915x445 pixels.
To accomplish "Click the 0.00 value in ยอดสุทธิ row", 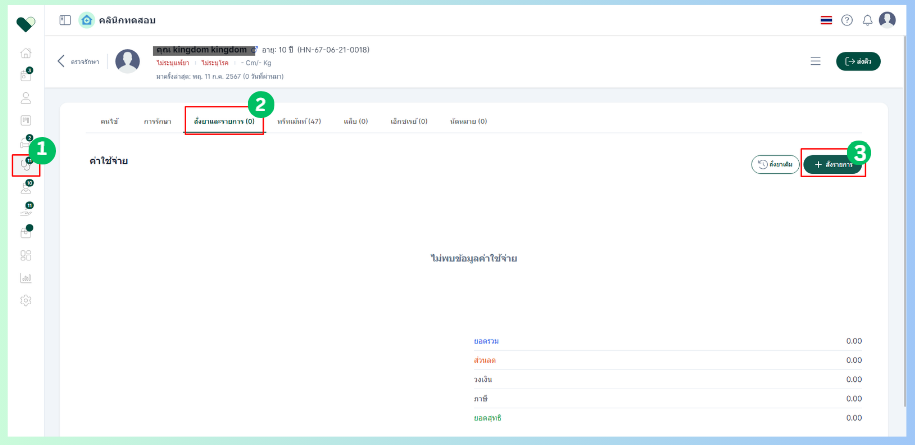I will click(x=854, y=418).
